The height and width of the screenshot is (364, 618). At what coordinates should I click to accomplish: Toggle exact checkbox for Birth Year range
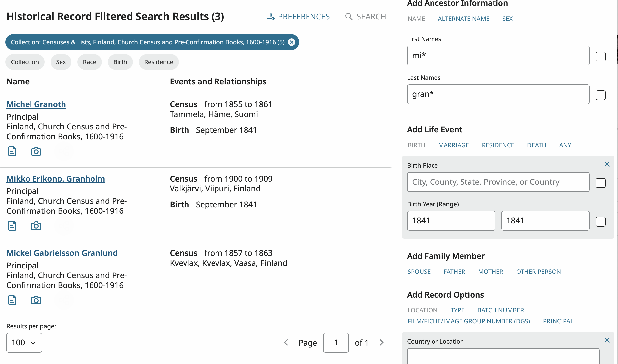tap(600, 222)
